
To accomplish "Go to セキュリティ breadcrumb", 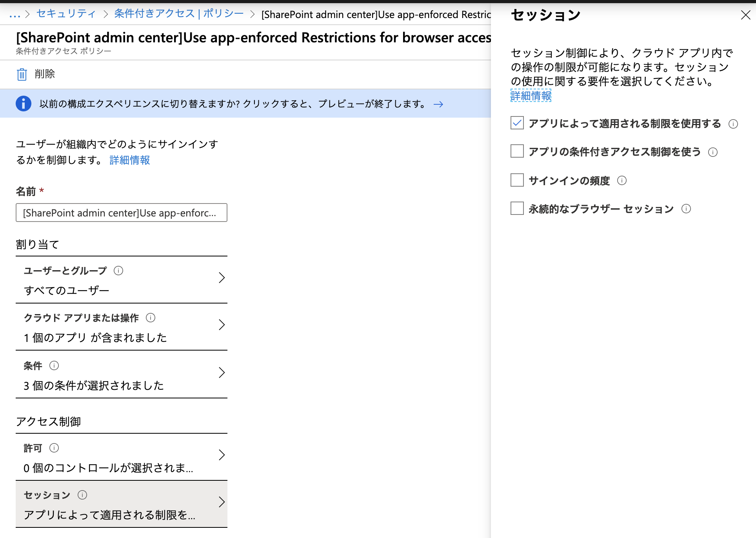I will [66, 14].
